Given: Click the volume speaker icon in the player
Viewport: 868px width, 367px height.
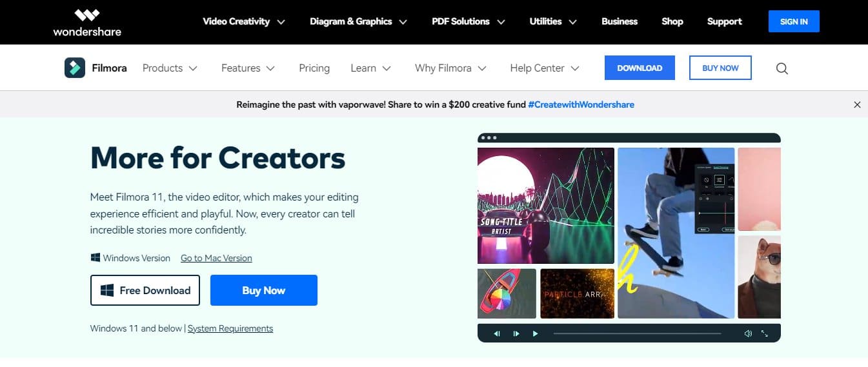Looking at the screenshot, I should point(748,333).
